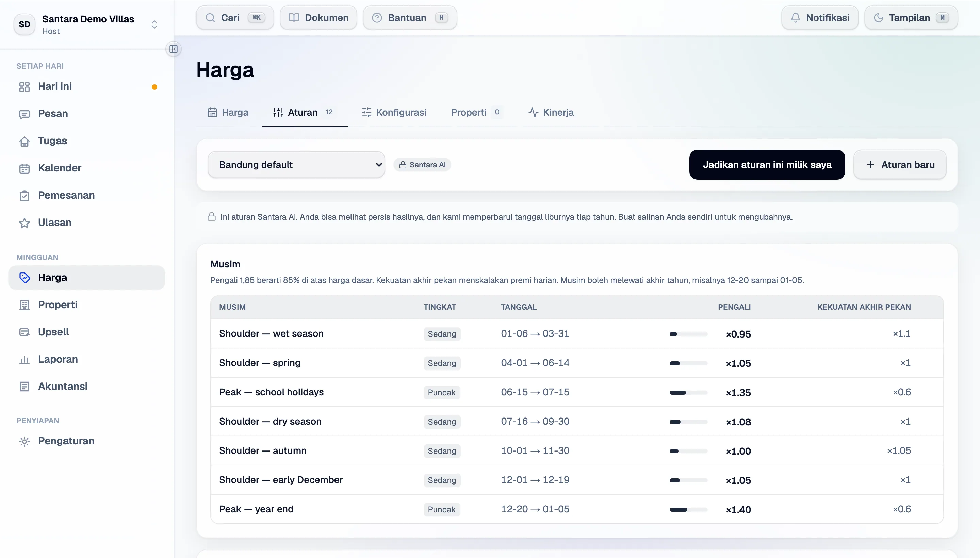
Task: Select the Aturan tab
Action: point(304,112)
